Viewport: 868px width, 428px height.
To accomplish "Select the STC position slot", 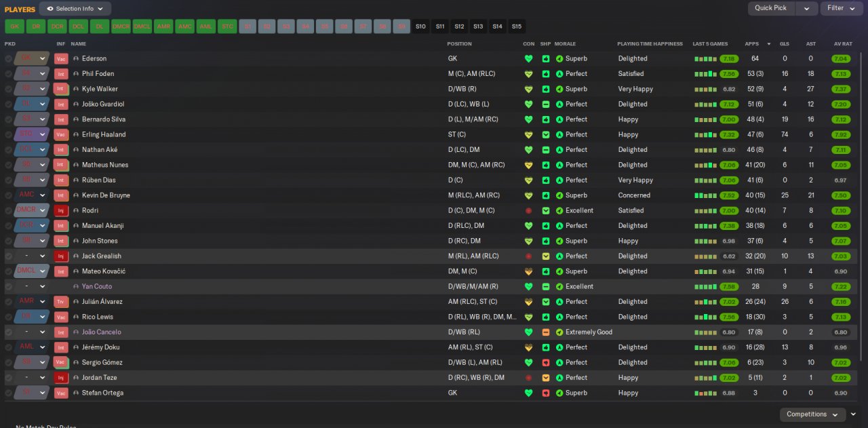I will coord(227,26).
